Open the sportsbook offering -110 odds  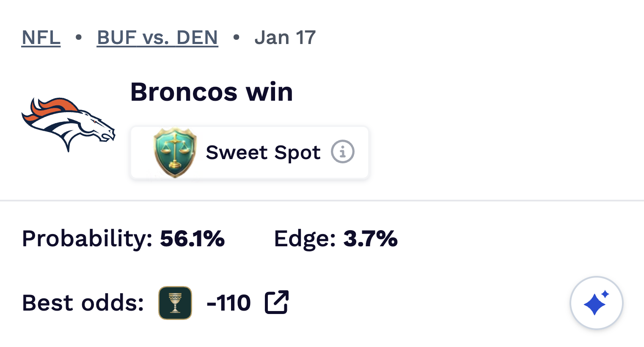175,303
